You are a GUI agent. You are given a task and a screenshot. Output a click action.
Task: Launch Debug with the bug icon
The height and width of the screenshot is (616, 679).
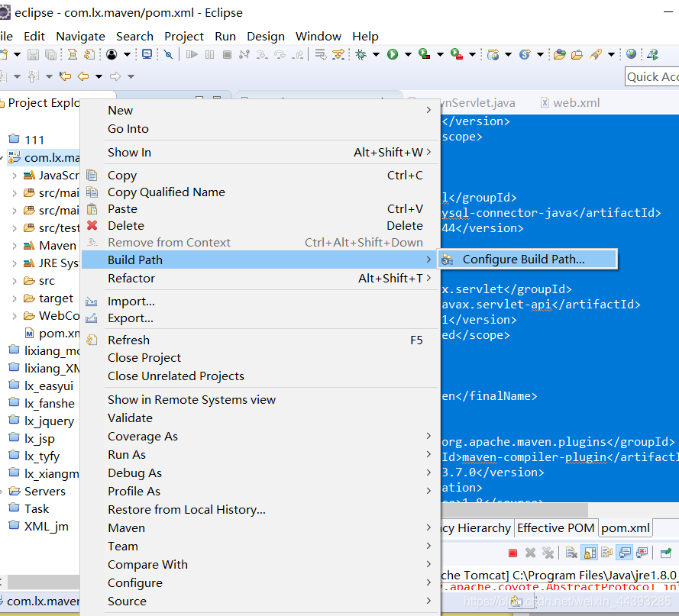[x=361, y=54]
